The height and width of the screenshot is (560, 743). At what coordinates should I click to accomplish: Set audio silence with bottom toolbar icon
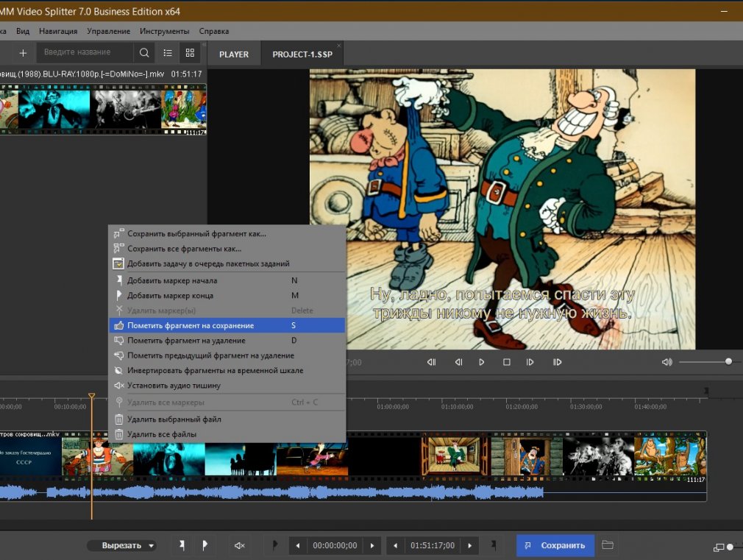[240, 546]
